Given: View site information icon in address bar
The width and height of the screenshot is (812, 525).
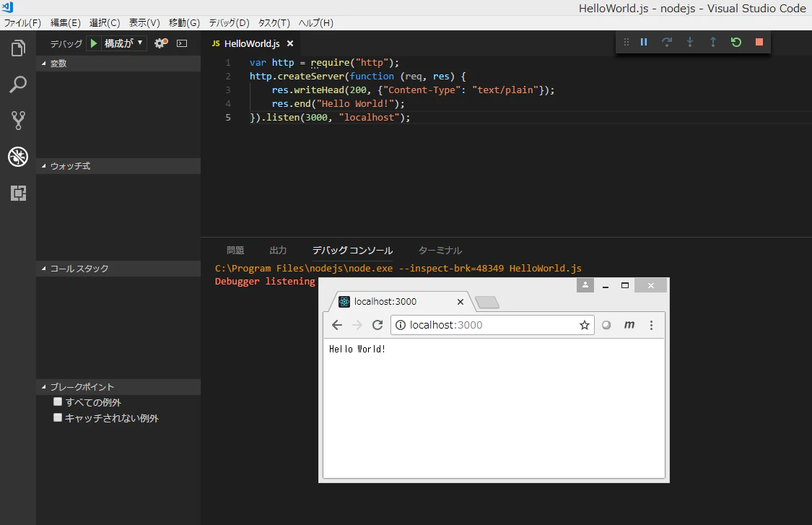Looking at the screenshot, I should click(x=401, y=325).
